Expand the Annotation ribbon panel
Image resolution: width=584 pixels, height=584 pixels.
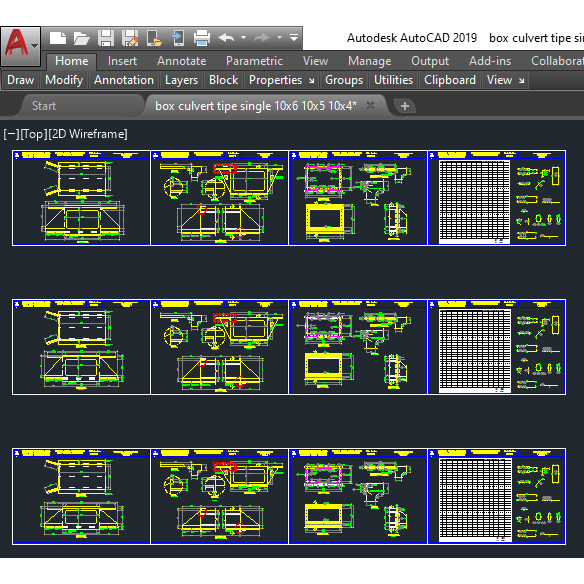coord(124,80)
